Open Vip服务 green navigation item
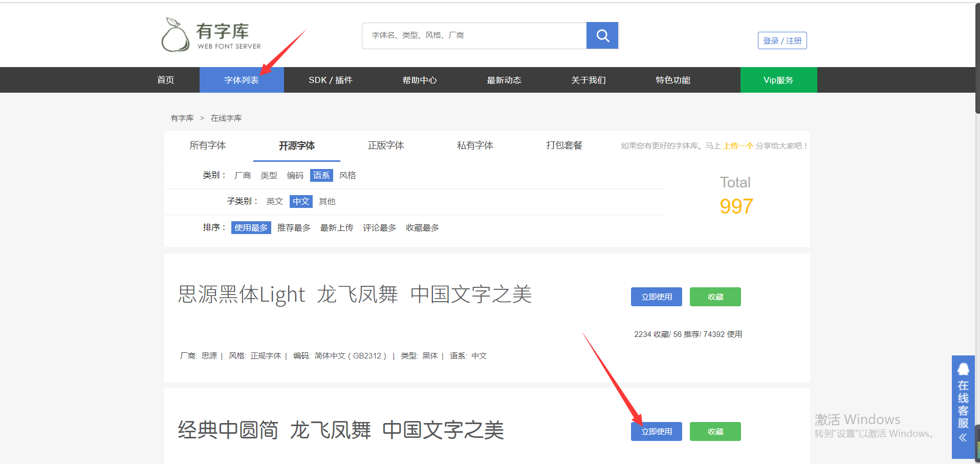The image size is (980, 464). [x=778, y=80]
